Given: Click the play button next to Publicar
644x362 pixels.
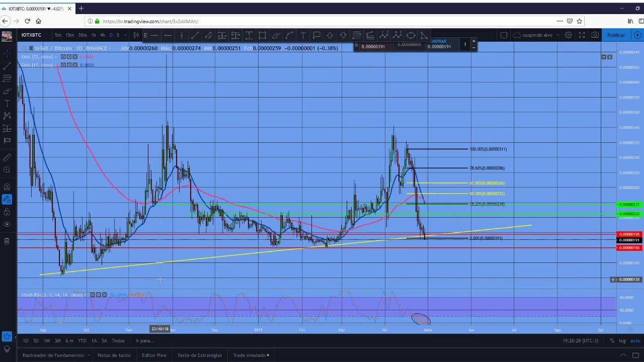Looking at the screenshot, I should tap(637, 35).
